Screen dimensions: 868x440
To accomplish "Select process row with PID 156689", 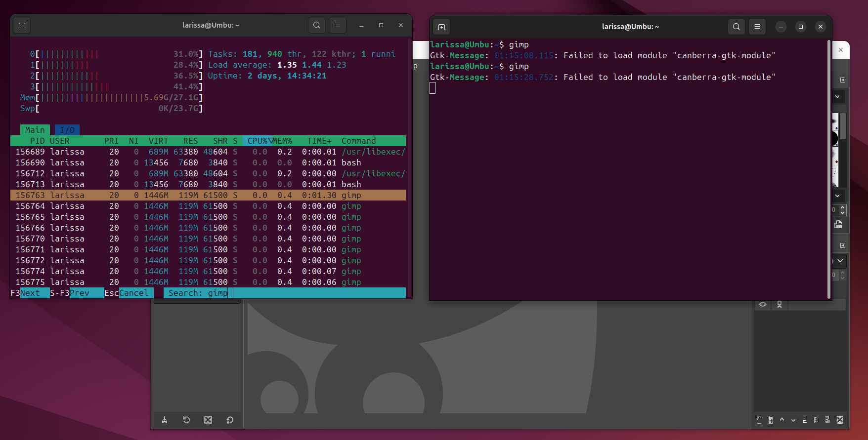I will (208, 152).
